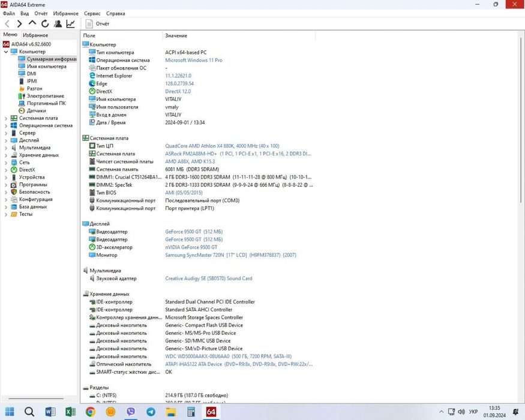Expand the Тесты tree node
The height and width of the screenshot is (420, 525).
[5, 214]
